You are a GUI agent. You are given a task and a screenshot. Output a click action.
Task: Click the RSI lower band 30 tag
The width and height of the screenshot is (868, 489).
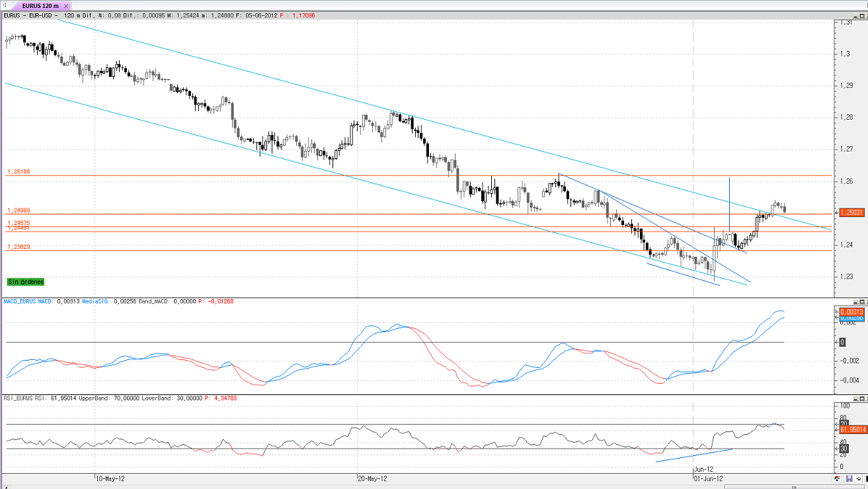[843, 448]
